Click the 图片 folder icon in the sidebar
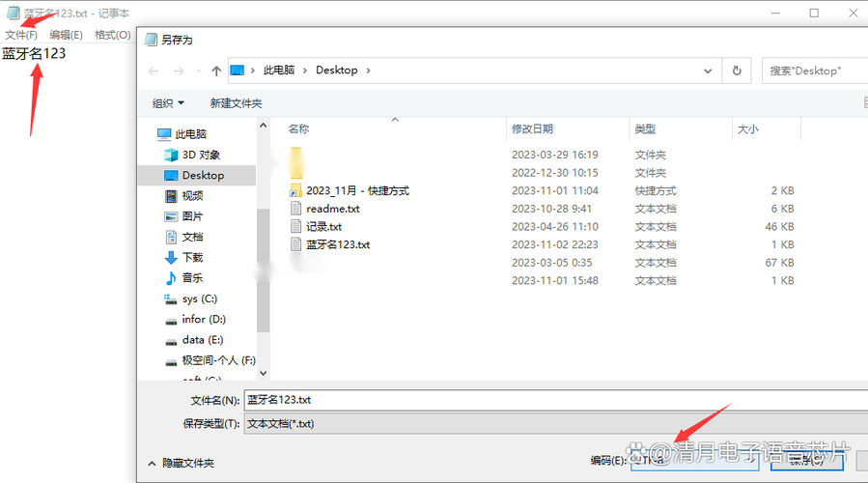The width and height of the screenshot is (868, 483). pos(171,216)
